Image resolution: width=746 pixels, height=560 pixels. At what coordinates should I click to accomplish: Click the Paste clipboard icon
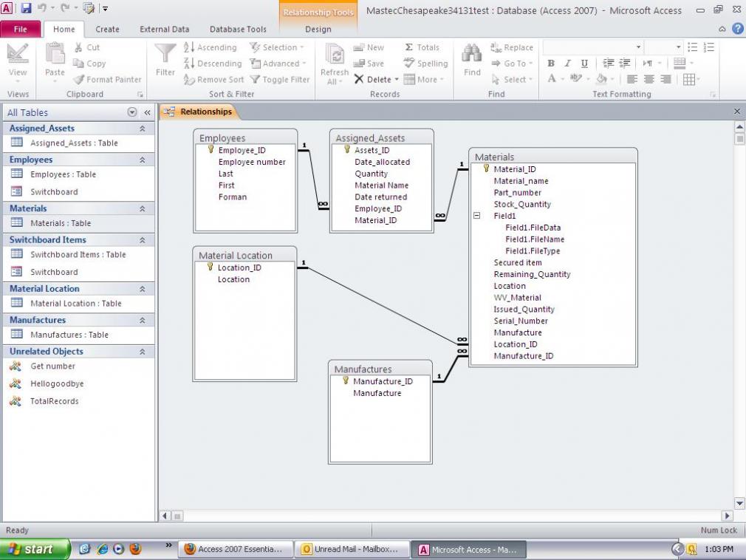pyautogui.click(x=55, y=53)
